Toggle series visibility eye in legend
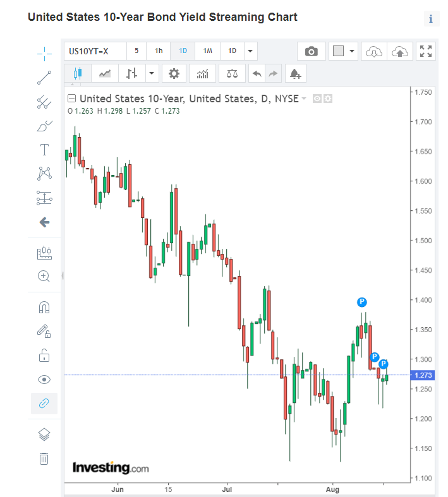The height and width of the screenshot is (497, 448). click(x=317, y=99)
